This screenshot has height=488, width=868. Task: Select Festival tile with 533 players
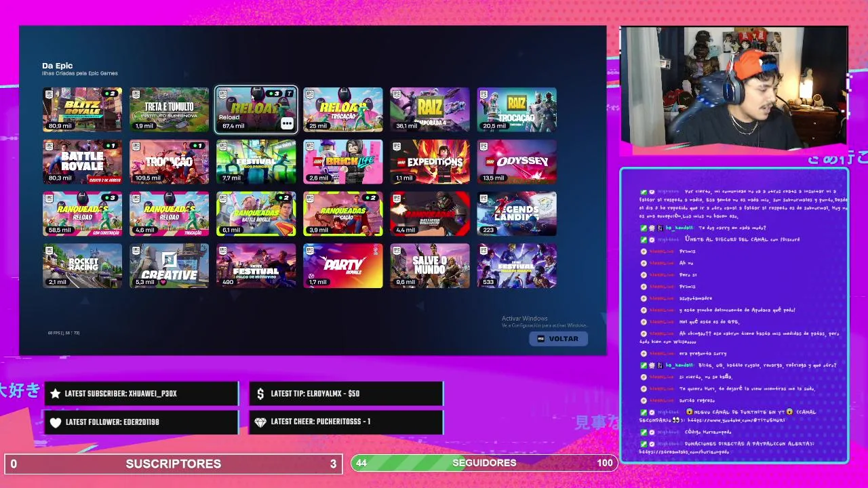516,266
